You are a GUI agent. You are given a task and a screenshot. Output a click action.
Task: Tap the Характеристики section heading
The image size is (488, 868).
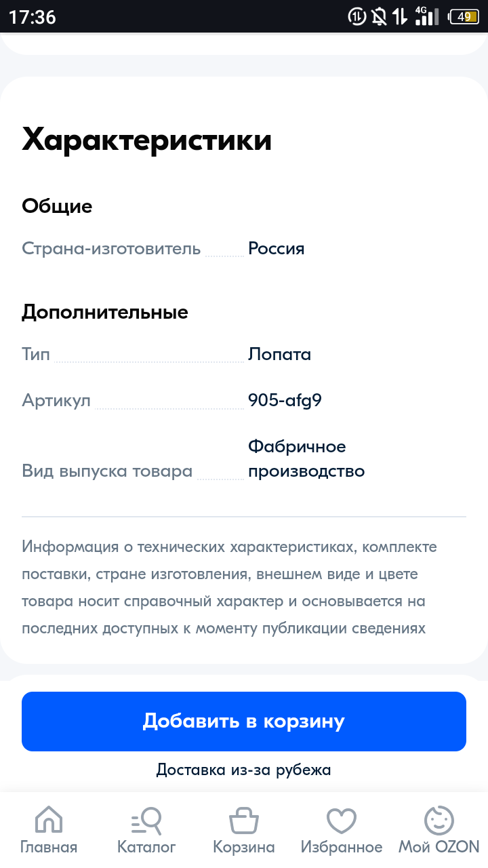[x=147, y=140]
